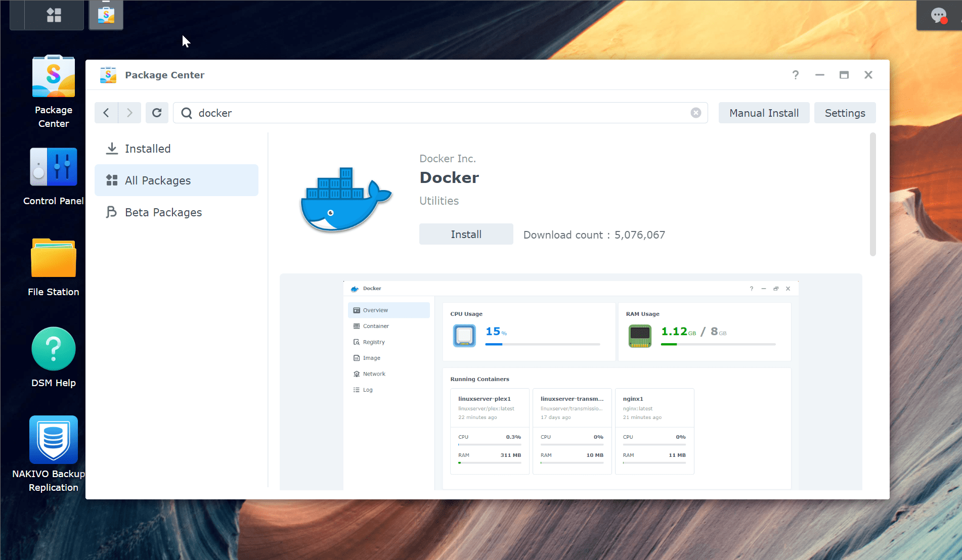Clear the docker search query

point(695,113)
